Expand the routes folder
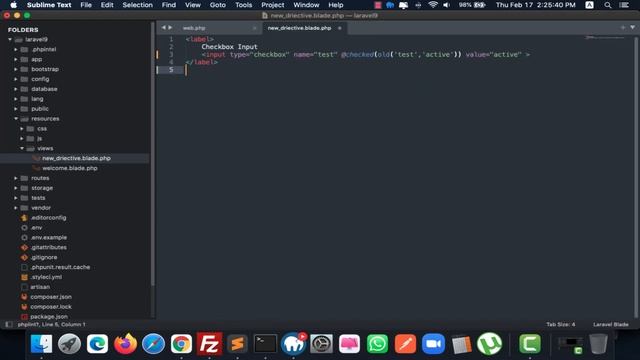This screenshot has height=360, width=640. (16, 178)
